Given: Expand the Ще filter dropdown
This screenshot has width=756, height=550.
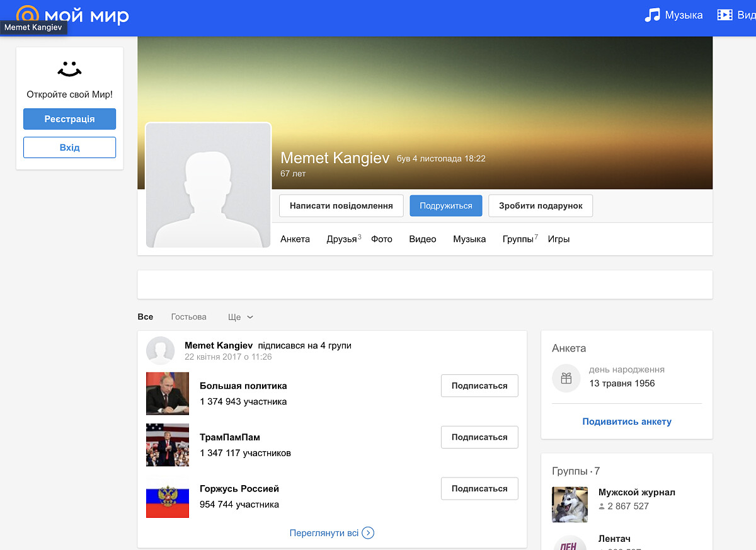Looking at the screenshot, I should (240, 317).
